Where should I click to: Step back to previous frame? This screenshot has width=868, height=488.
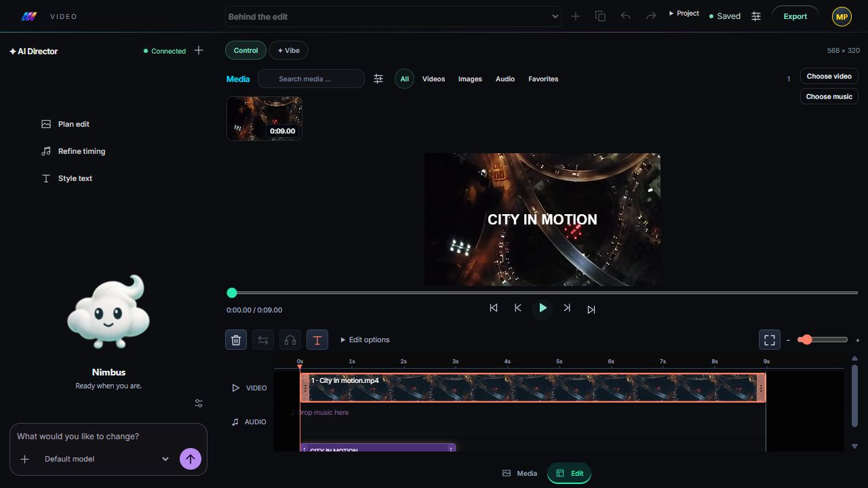coord(518,308)
